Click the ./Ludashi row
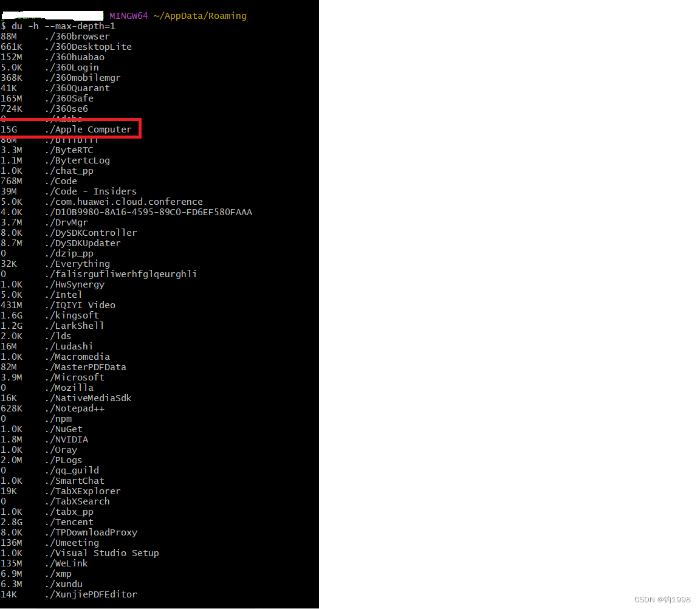This screenshot has width=700, height=609. (x=47, y=346)
